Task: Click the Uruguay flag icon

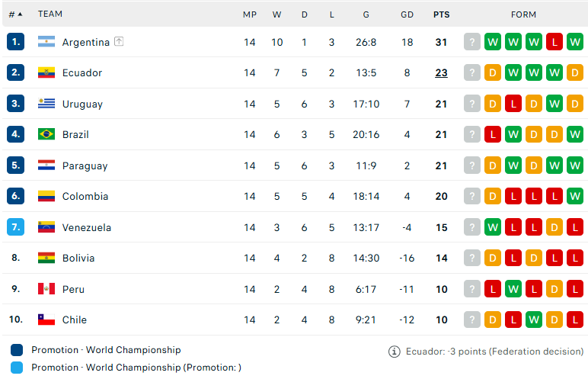Action: click(x=46, y=103)
